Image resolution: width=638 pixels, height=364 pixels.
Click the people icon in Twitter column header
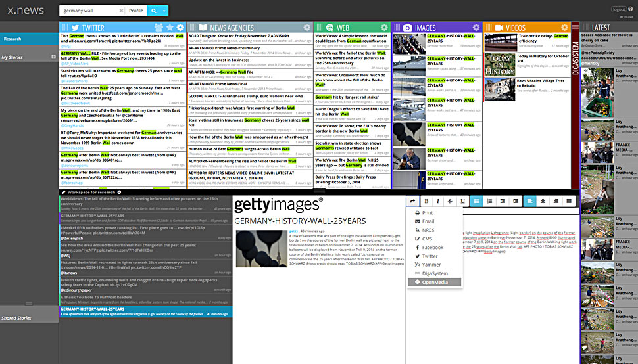click(159, 28)
